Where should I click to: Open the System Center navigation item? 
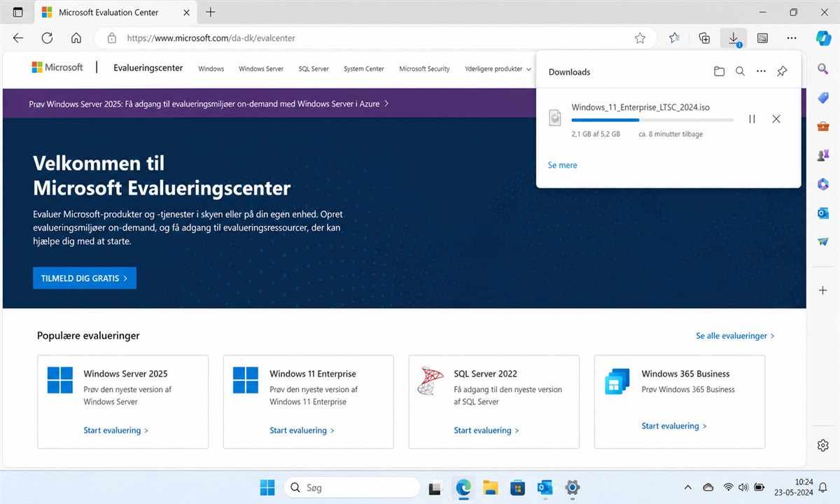[x=364, y=69]
